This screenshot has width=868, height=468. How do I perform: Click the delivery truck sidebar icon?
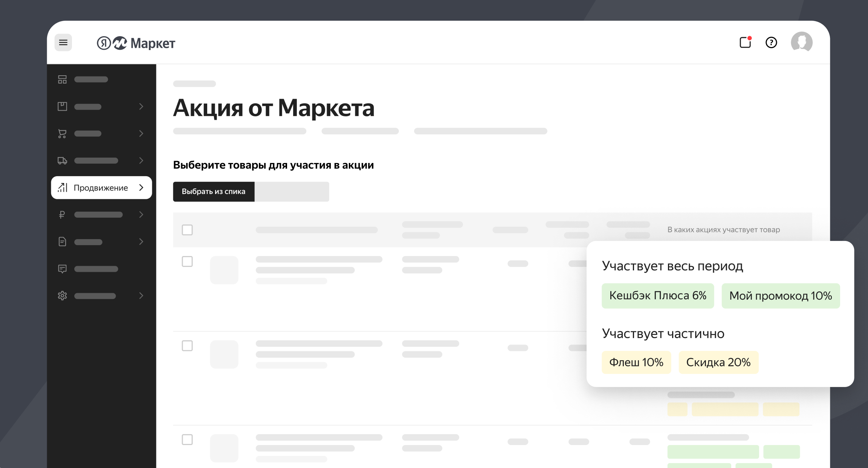pos(62,161)
